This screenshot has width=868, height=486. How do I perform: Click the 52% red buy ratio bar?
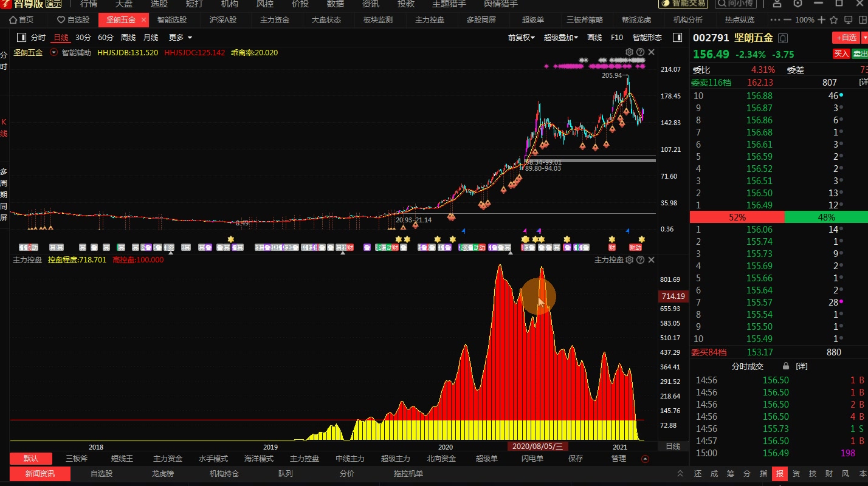click(737, 217)
